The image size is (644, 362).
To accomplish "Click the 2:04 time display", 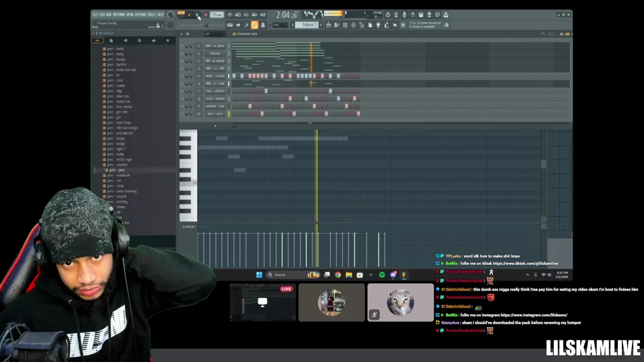I will [x=287, y=15].
